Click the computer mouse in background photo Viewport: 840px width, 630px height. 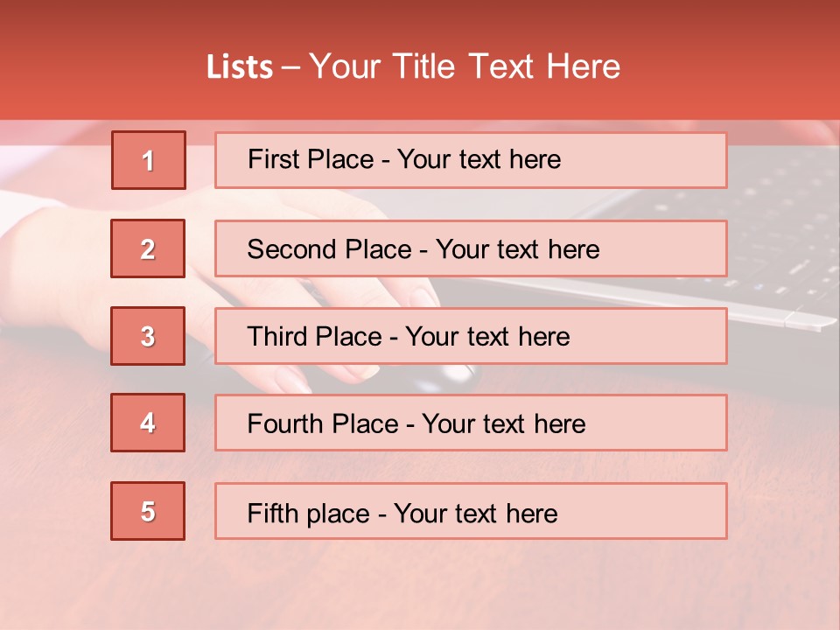pos(451,378)
